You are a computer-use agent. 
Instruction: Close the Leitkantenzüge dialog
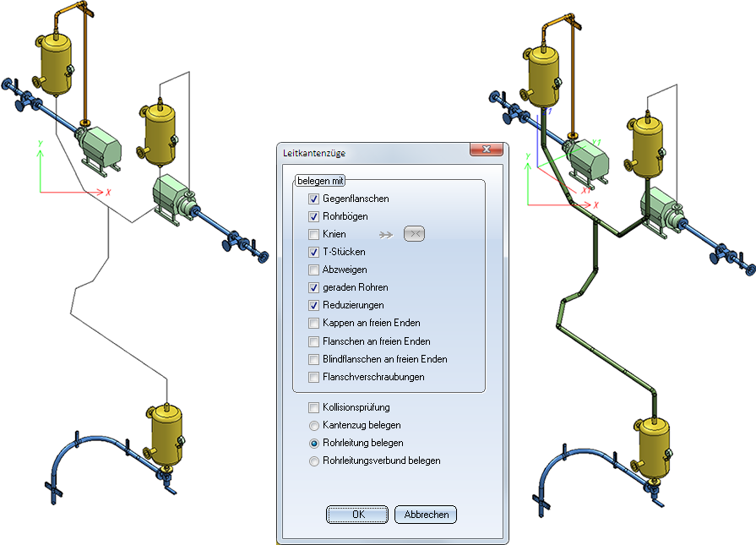point(486,150)
